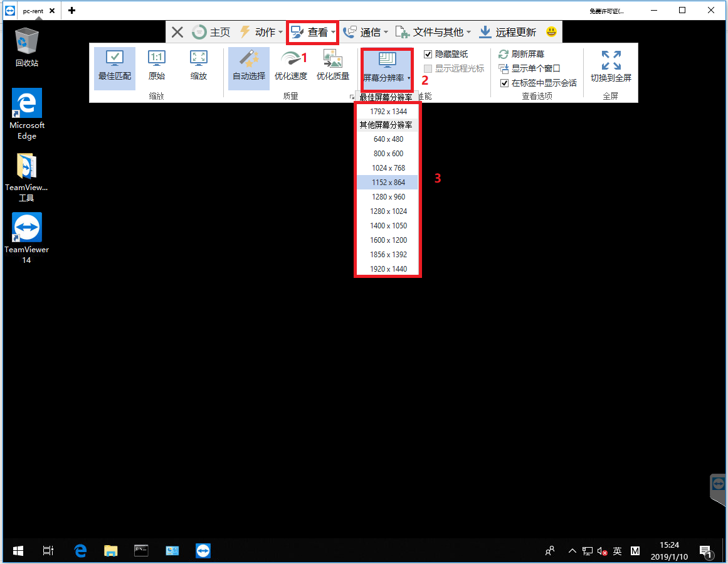728x564 pixels.
Task: Open the 通信 menu
Action: pos(366,32)
